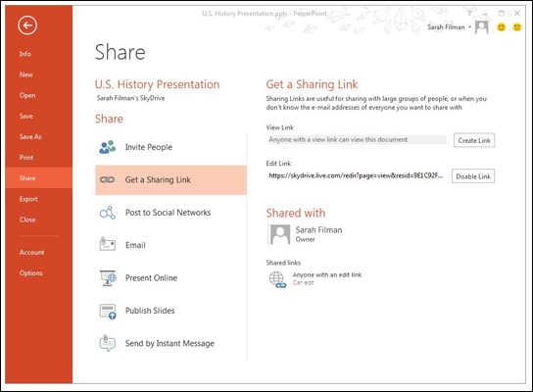Screen dimensions: 533x392
Task: Choose the Email sharing option label
Action: [135, 245]
